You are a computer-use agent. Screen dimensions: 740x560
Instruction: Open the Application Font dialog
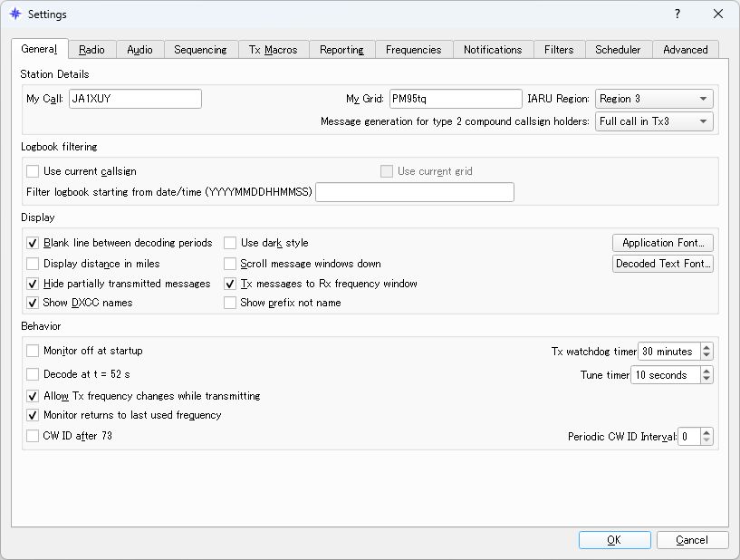pos(662,243)
